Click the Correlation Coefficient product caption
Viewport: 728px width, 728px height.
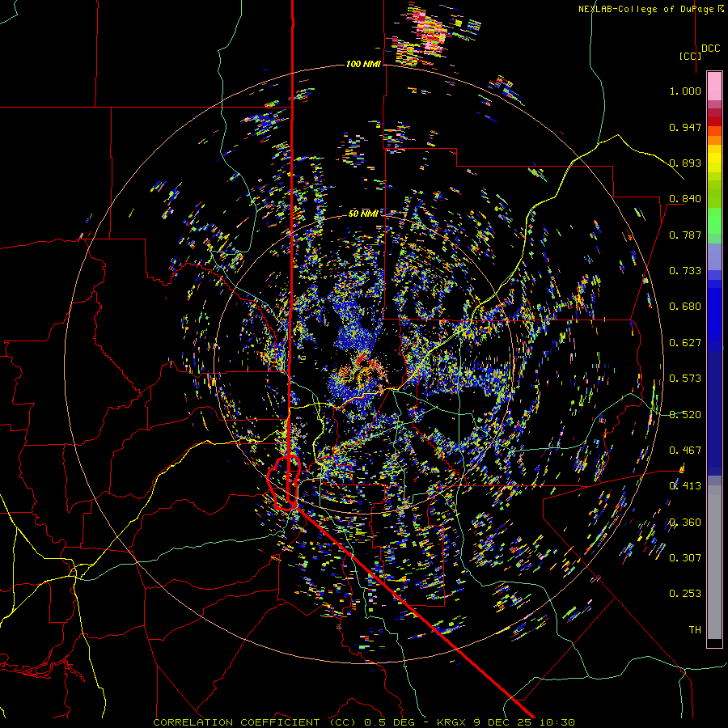click(364, 722)
